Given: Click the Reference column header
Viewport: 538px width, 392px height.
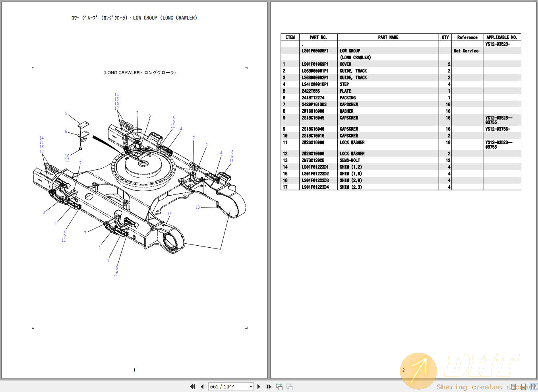Looking at the screenshot, I should tap(467, 37).
